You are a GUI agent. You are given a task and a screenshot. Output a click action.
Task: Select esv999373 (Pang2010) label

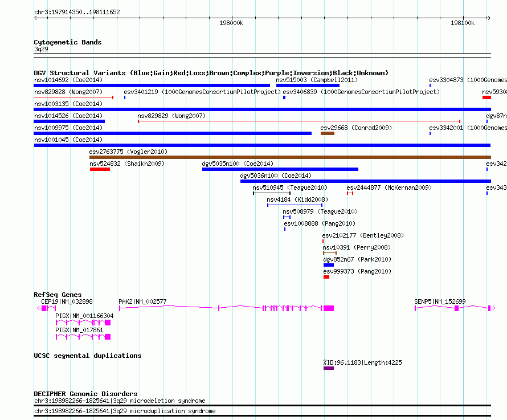coord(357,271)
